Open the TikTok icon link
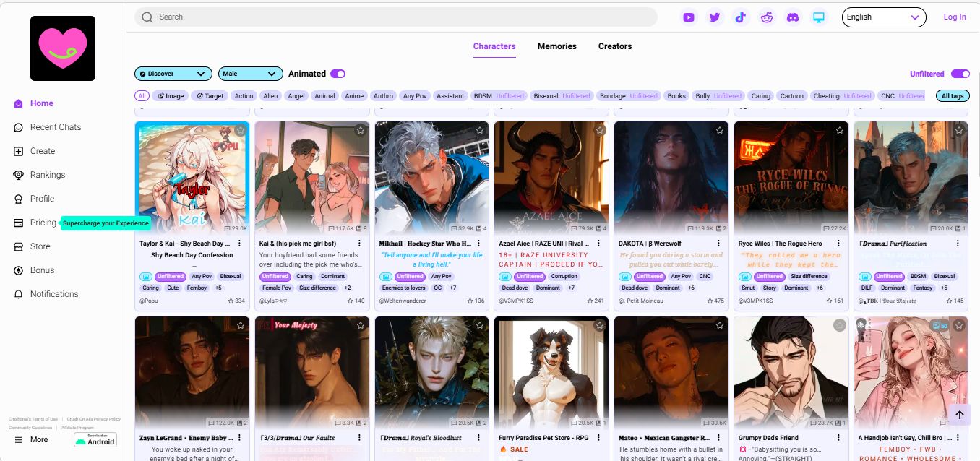Image resolution: width=980 pixels, height=461 pixels. coord(740,17)
